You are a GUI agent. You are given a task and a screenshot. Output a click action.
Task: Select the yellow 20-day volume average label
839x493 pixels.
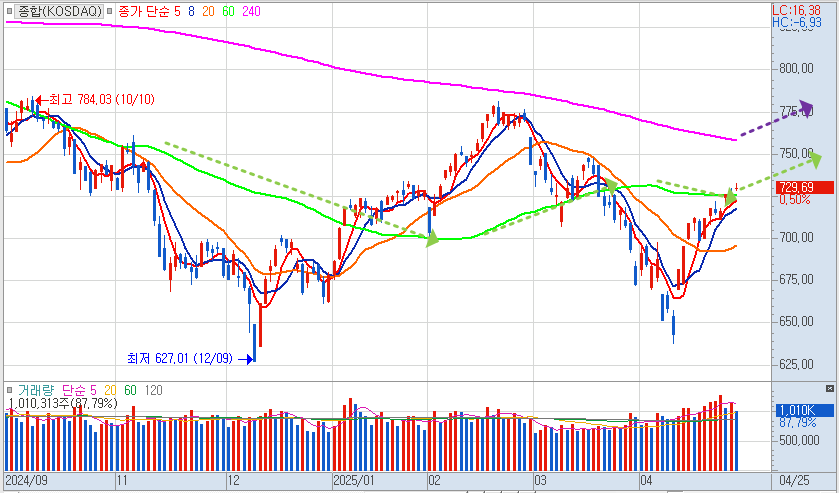[111, 390]
